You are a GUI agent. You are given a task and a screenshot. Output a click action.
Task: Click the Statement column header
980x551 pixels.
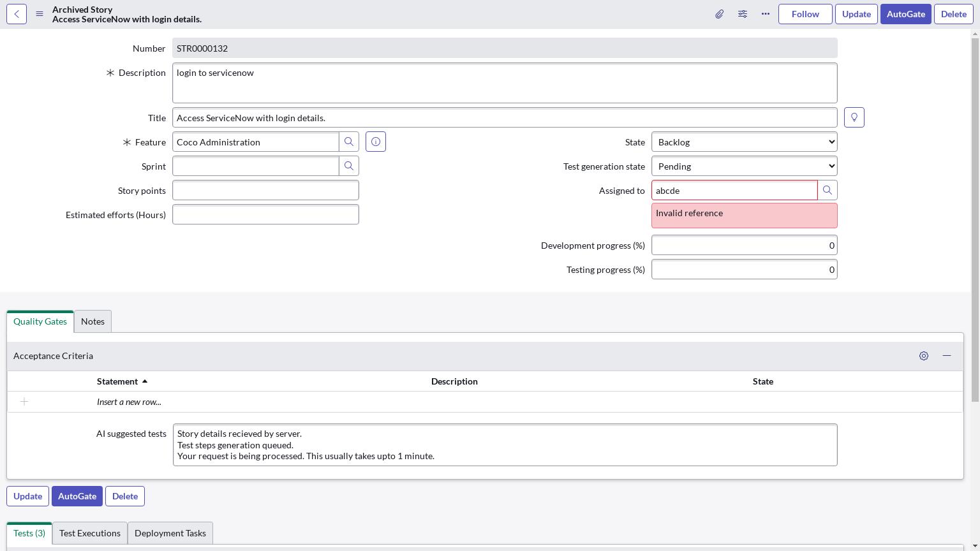pos(117,381)
